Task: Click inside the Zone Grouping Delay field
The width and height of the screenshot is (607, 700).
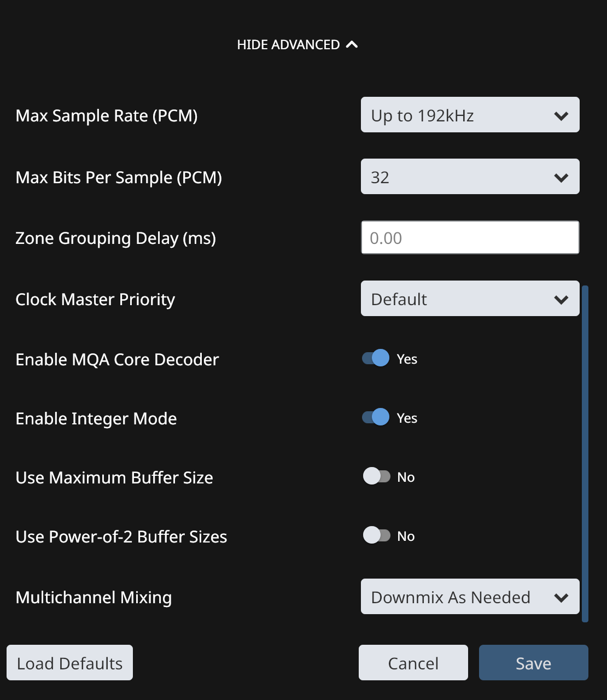Action: point(470,237)
